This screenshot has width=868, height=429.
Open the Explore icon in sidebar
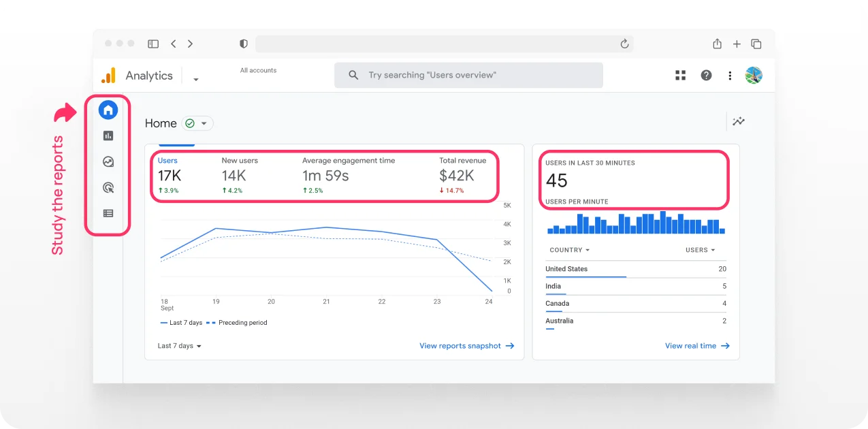tap(108, 161)
